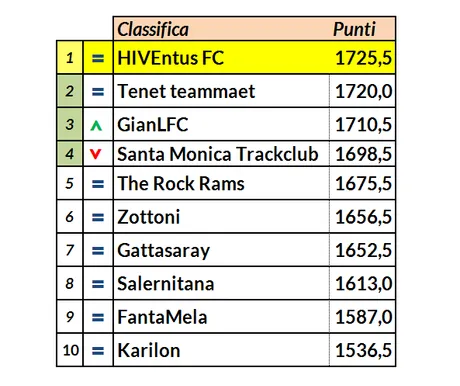Click the equals sign next to Salernitana
Screen dimensions: 460x386
coord(98,284)
